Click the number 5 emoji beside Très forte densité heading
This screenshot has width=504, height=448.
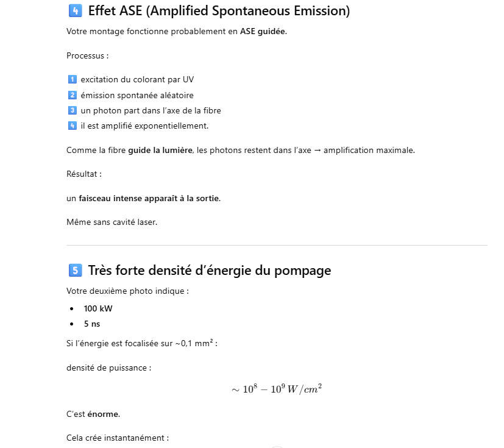[x=74, y=271]
